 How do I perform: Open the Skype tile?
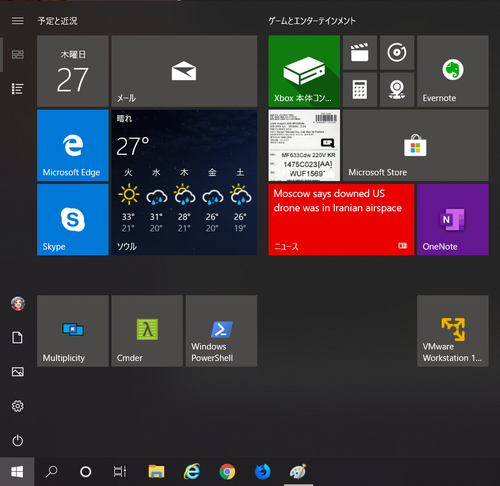(73, 220)
